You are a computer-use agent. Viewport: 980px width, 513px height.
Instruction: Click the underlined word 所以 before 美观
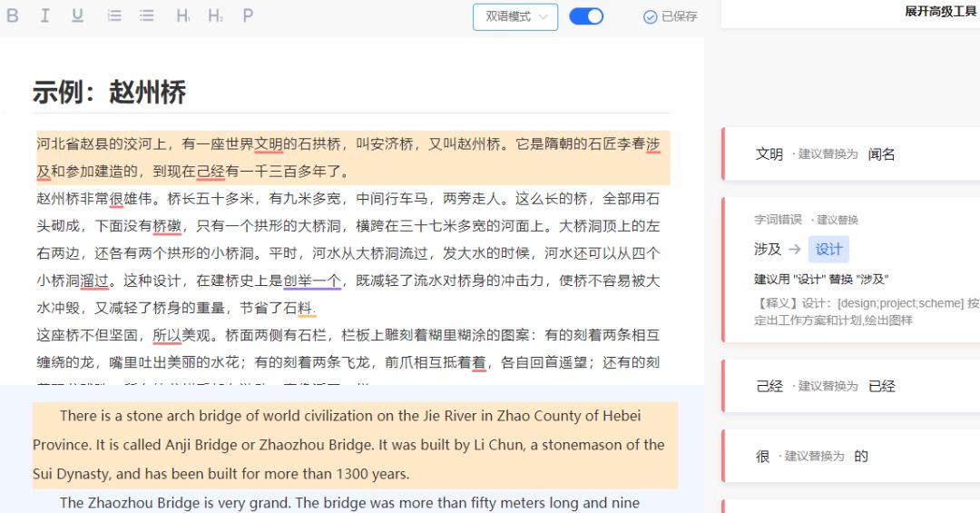pyautogui.click(x=167, y=335)
